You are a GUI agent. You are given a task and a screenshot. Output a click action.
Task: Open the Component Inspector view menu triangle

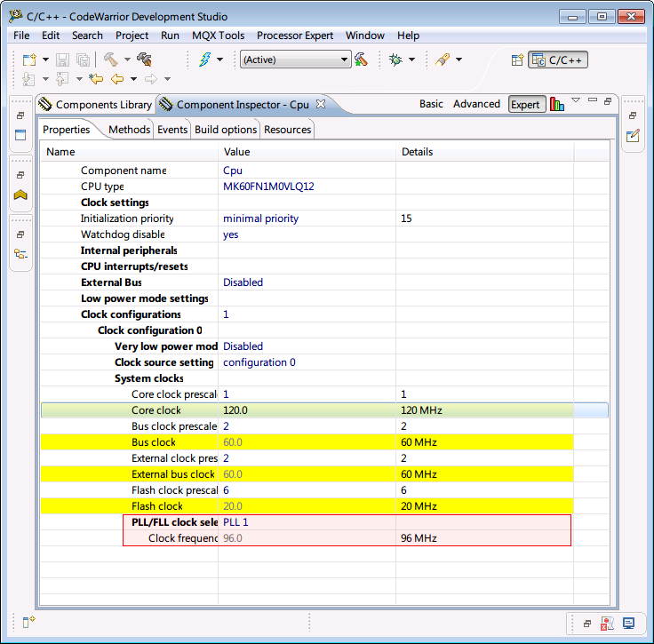(576, 100)
